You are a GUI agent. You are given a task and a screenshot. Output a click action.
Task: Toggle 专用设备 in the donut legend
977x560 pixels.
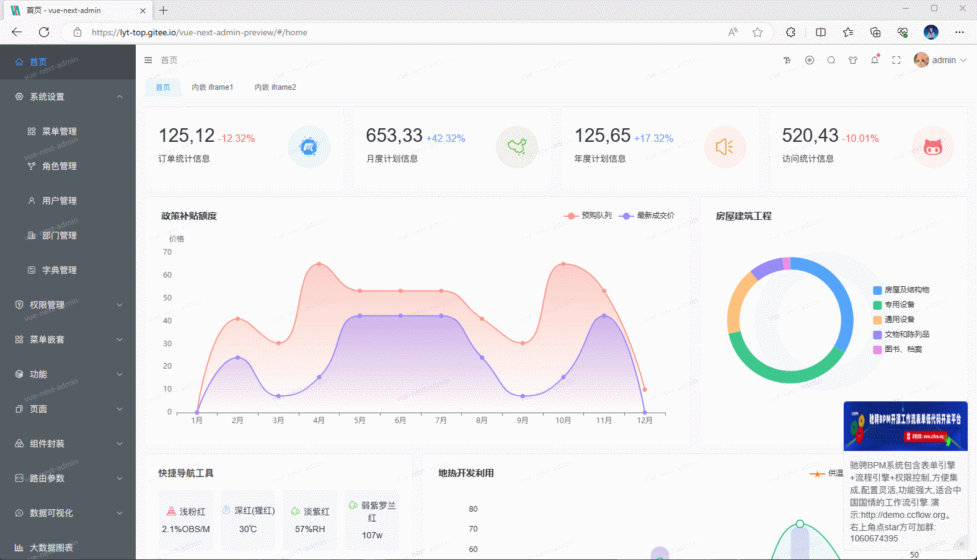click(899, 305)
